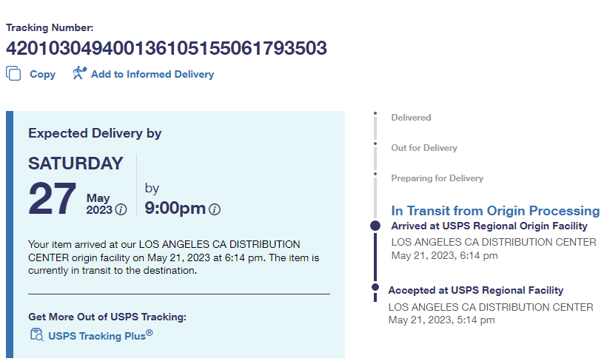607x364 pixels.
Task: Click the Arrived at USPS Regional Origin Facility dot
Action: click(375, 226)
